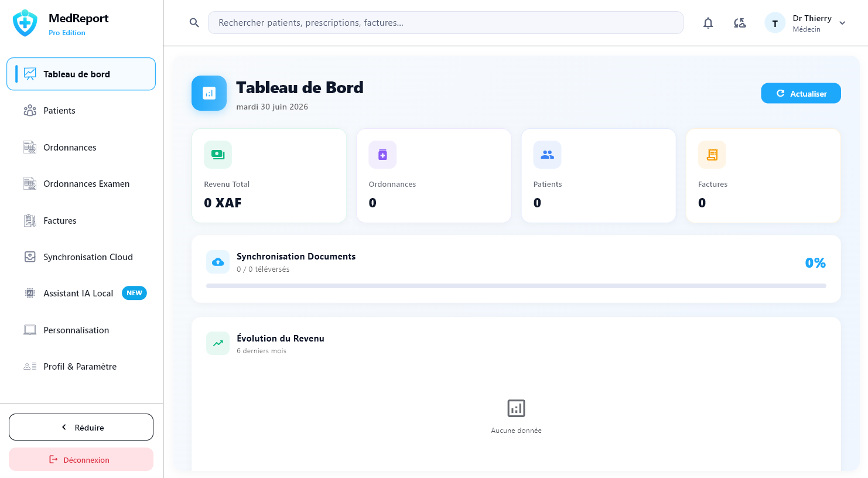Click the 6 derniers mois subtitle

tap(261, 351)
